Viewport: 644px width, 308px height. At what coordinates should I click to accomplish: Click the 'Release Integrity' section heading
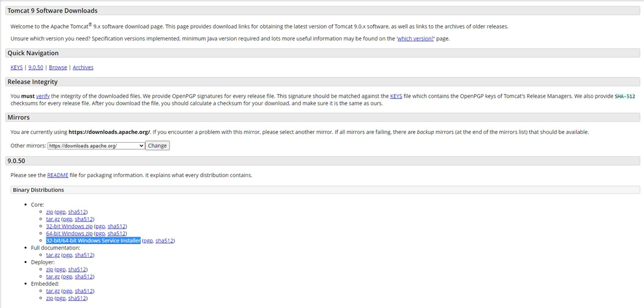point(32,82)
